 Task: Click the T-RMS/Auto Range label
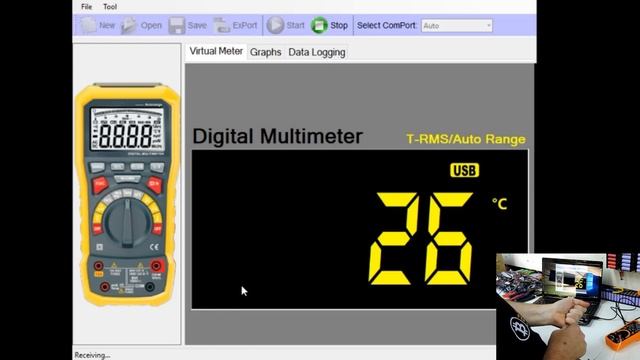click(x=466, y=139)
